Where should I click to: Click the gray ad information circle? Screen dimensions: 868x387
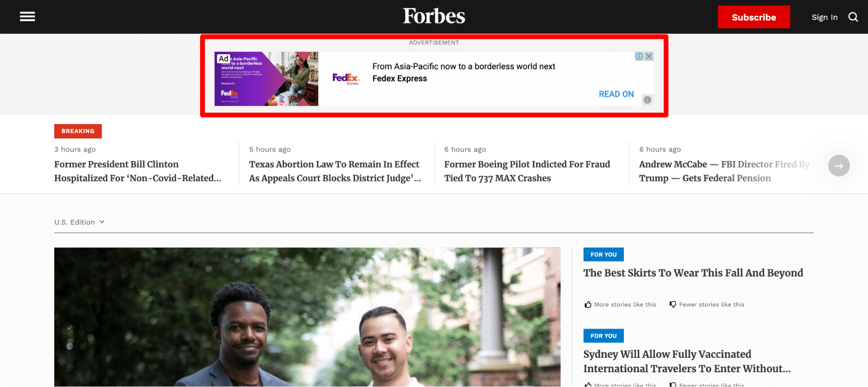pos(647,100)
